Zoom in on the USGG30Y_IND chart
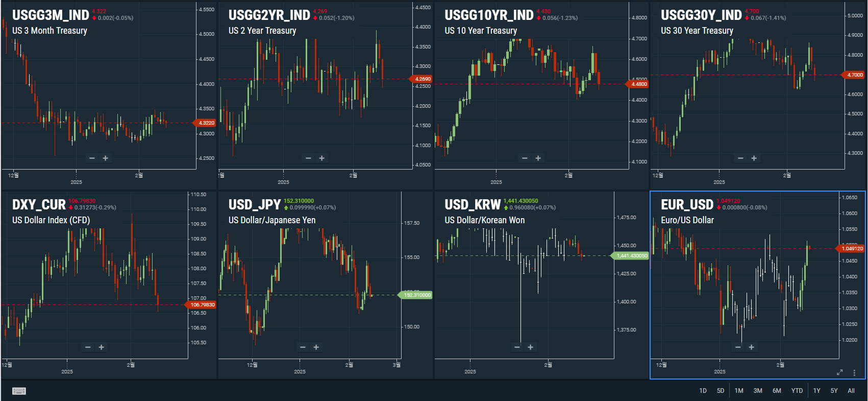The image size is (868, 401). click(754, 158)
